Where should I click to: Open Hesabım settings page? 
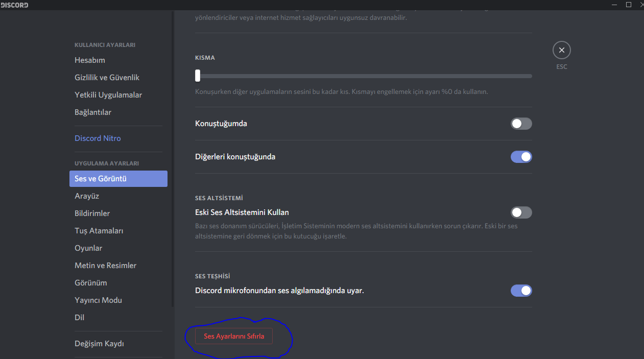(x=118, y=60)
